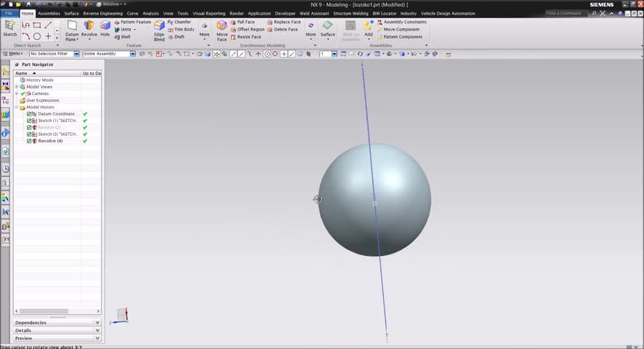Screen dimensions: 644x349
Task: Select User Expressions in navigator
Action: click(x=42, y=100)
